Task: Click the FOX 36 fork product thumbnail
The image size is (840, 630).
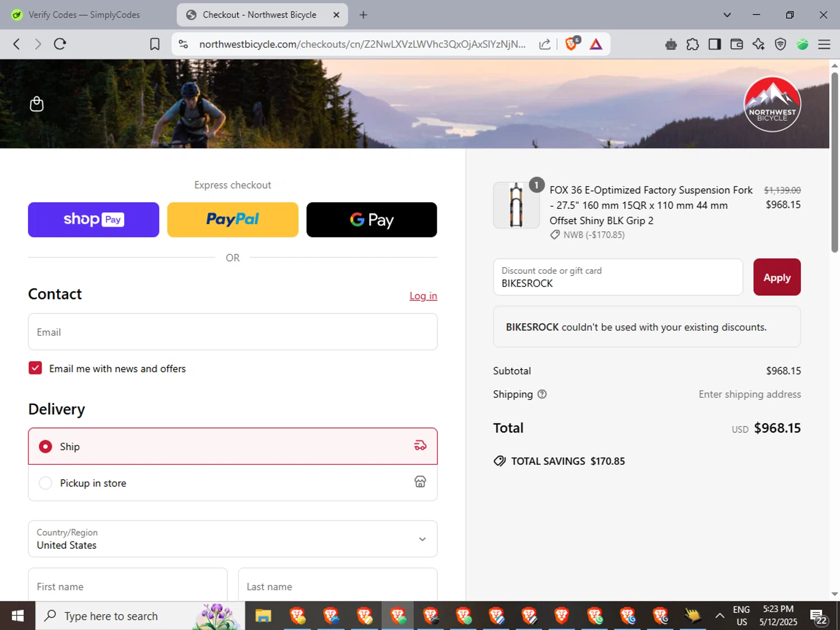Action: click(x=516, y=205)
